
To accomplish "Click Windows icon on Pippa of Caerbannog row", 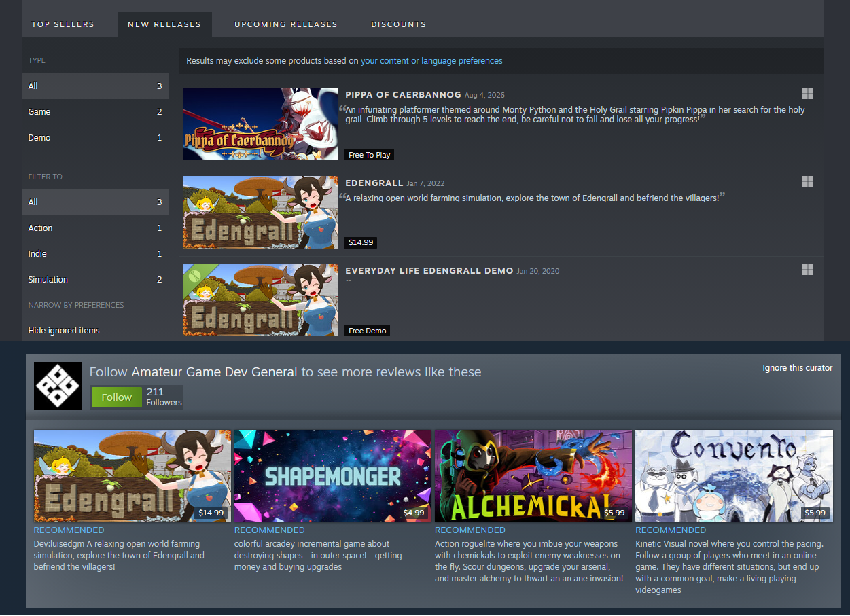I will [808, 94].
